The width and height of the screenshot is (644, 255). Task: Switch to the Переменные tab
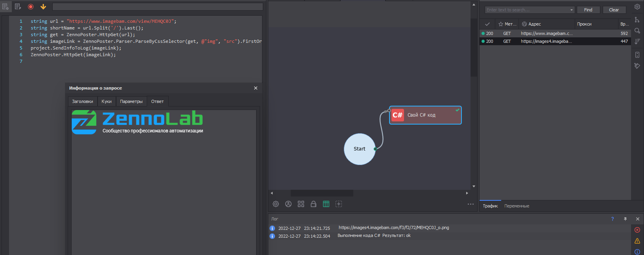(517, 206)
